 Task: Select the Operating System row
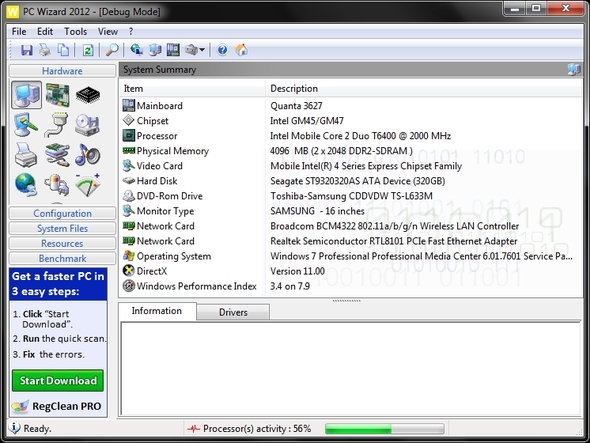coord(351,256)
